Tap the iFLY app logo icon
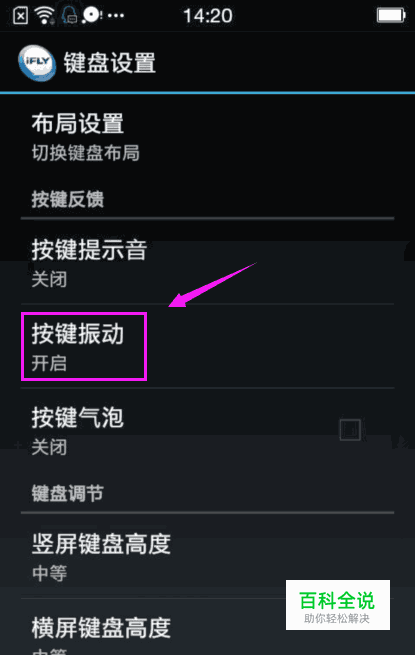This screenshot has width=415, height=655. (37, 63)
